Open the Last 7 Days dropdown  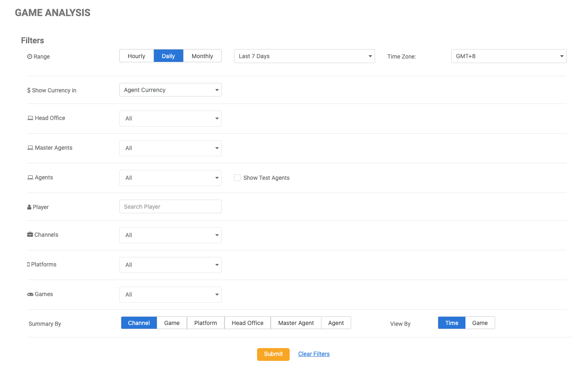tap(304, 56)
